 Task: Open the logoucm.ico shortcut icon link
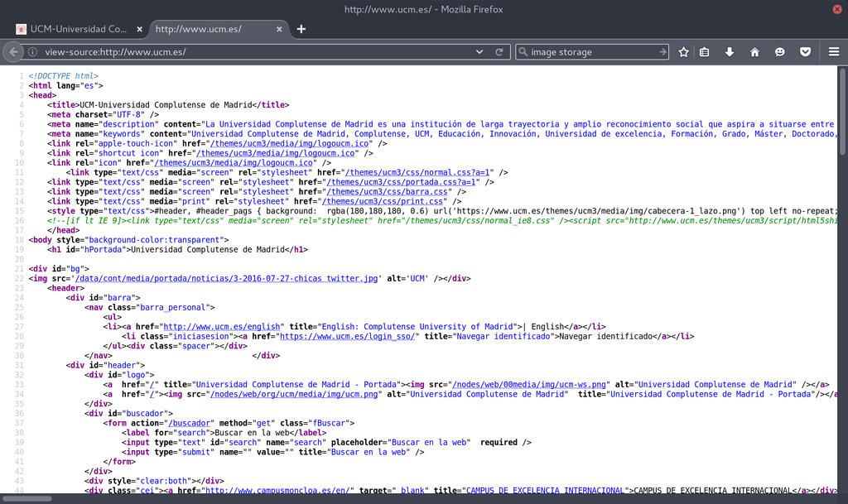tap(275, 153)
